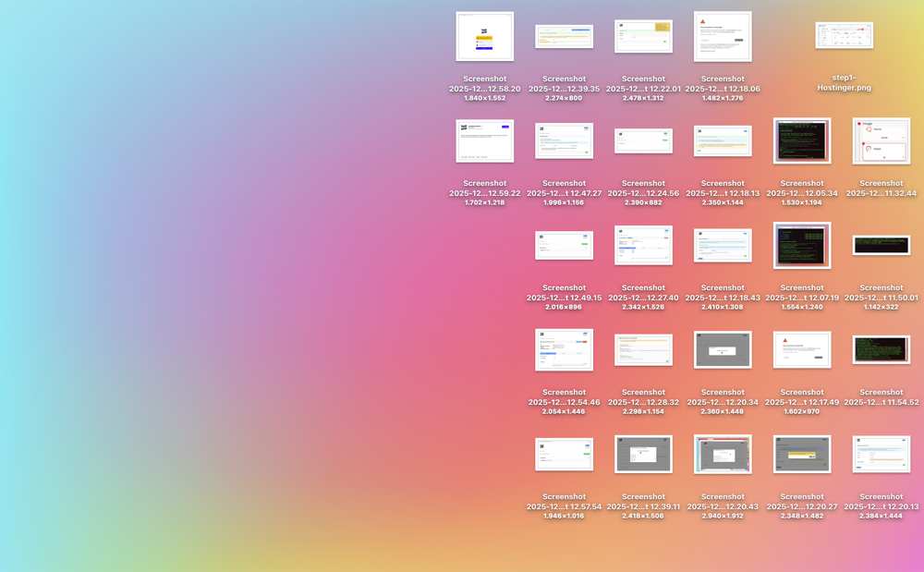Select screenshot file timestamped 12.39.35
Viewport: 924px width, 572px height.
click(x=565, y=37)
